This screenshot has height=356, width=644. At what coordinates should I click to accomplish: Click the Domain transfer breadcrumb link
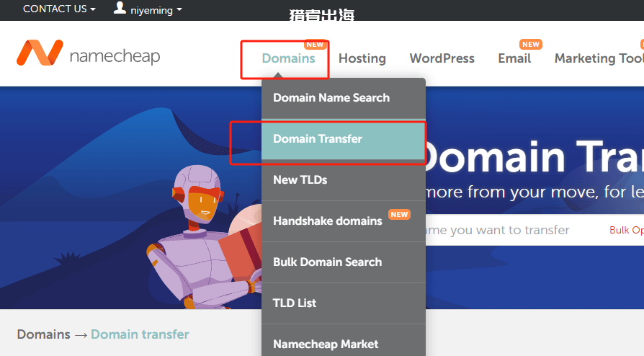coord(140,334)
